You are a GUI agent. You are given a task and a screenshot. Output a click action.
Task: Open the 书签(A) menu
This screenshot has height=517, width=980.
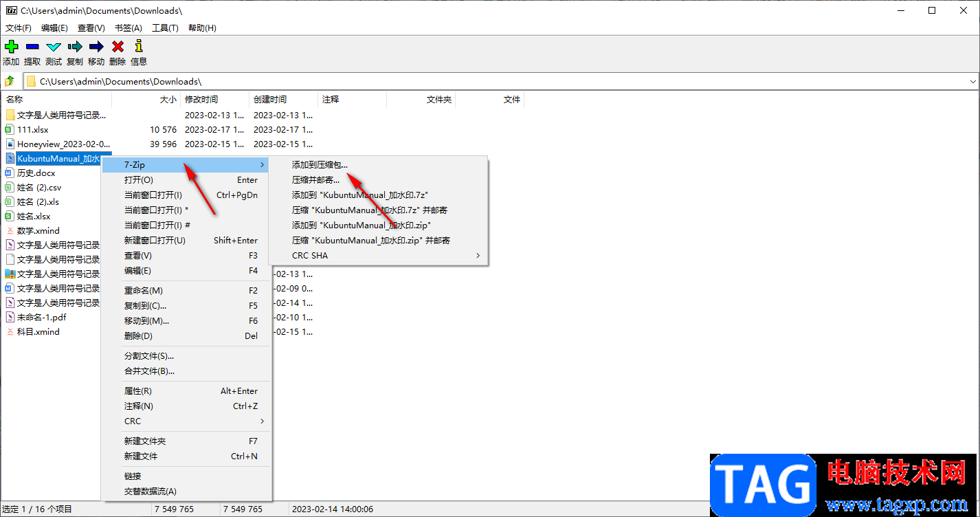(x=129, y=28)
